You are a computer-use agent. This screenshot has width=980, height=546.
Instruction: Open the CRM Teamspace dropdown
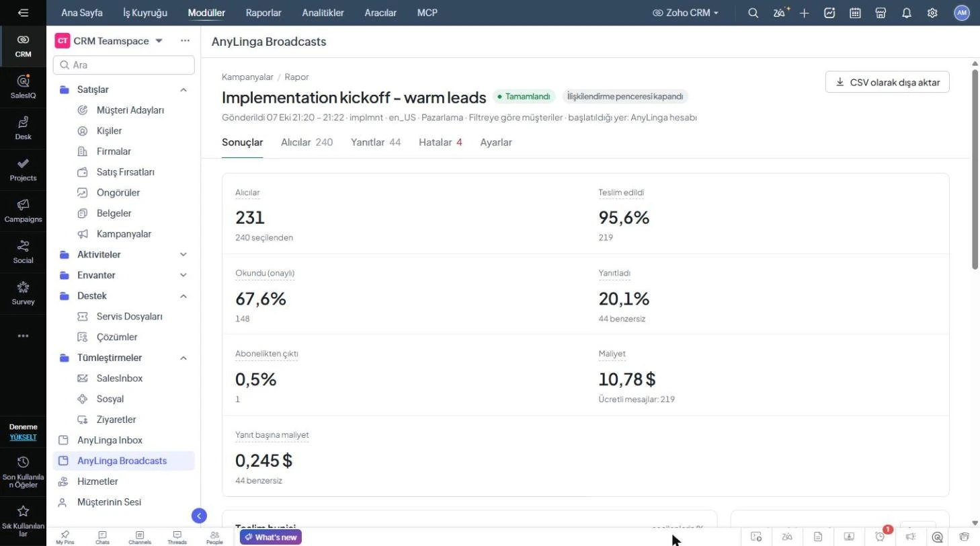click(159, 41)
